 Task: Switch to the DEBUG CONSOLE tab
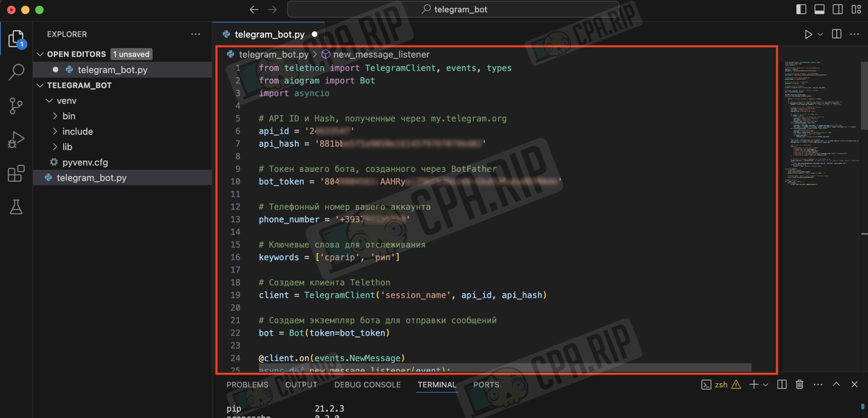pyautogui.click(x=367, y=384)
